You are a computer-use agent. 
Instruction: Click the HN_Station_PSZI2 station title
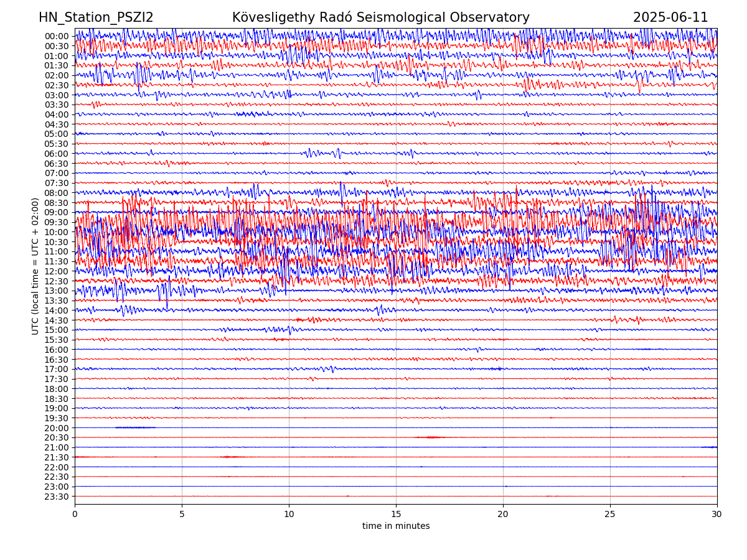[96, 17]
